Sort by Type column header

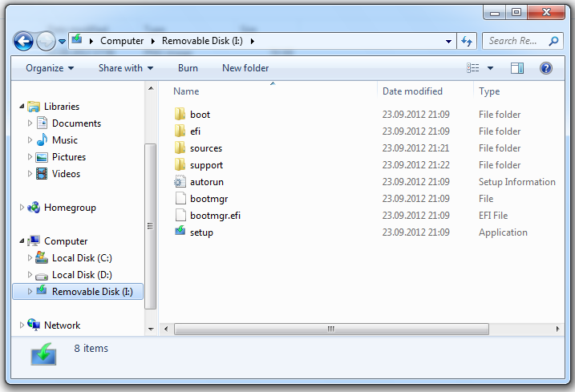[489, 91]
